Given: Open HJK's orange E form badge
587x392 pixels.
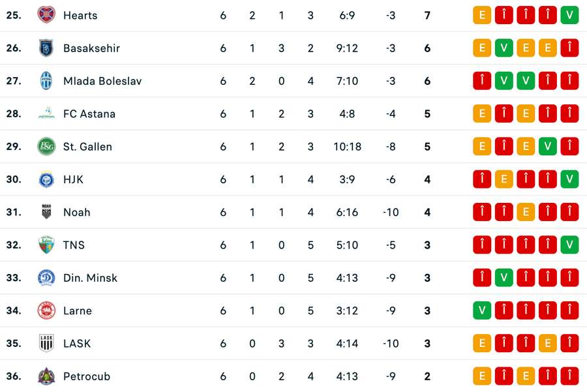Looking at the screenshot, I should tap(504, 179).
